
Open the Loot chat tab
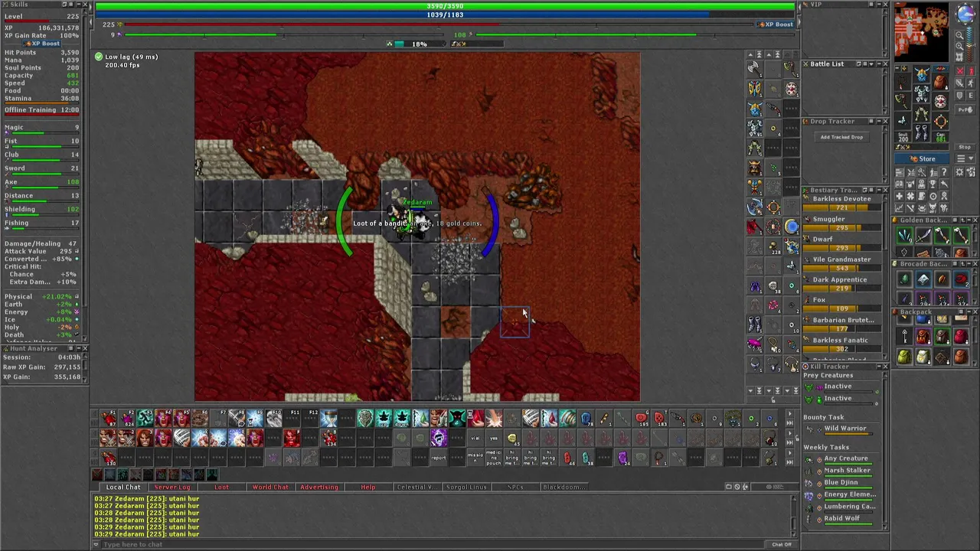pos(221,487)
